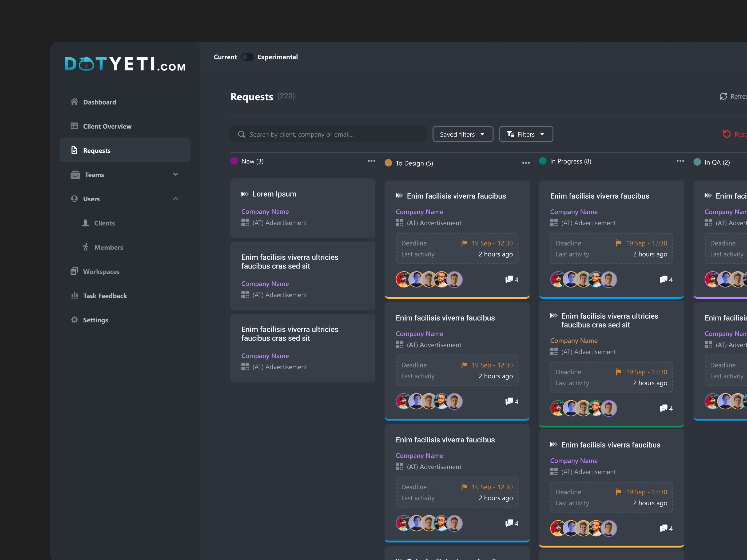Click the Settings gear in the sidebar
The image size is (747, 560).
pyautogui.click(x=75, y=320)
